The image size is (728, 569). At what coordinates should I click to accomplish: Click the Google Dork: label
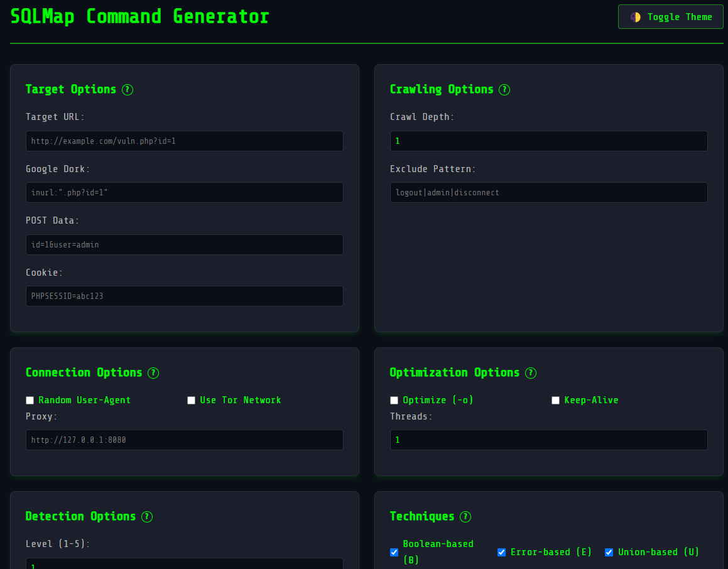58,169
